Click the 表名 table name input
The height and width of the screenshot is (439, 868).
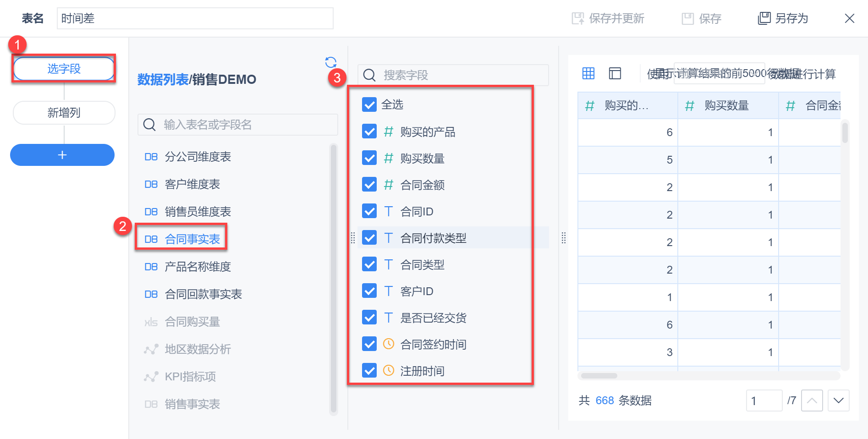[x=195, y=18]
